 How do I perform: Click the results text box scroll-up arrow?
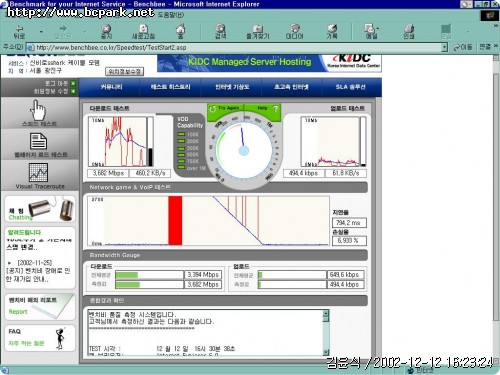[x=326, y=313]
